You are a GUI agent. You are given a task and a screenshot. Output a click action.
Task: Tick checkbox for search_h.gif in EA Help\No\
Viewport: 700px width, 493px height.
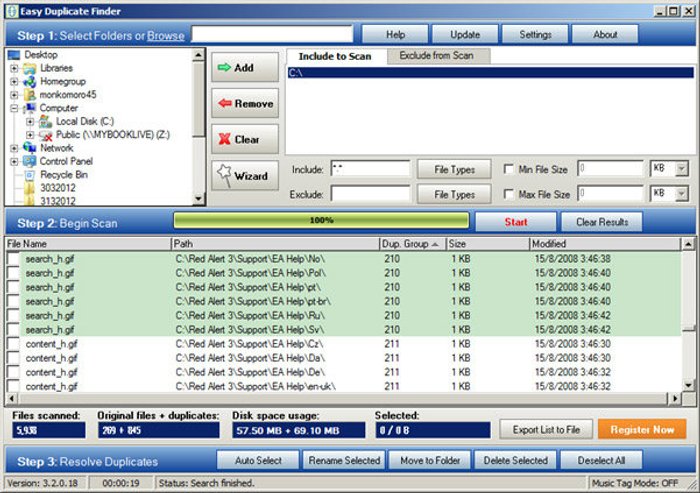pyautogui.click(x=13, y=259)
